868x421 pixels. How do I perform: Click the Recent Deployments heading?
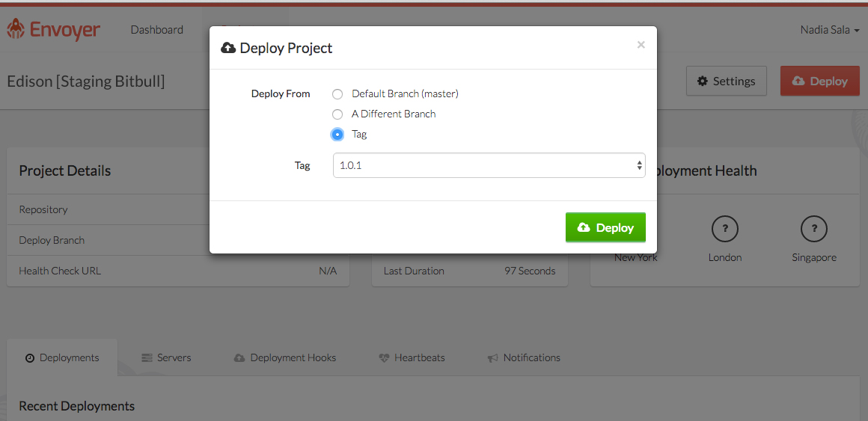click(x=76, y=406)
